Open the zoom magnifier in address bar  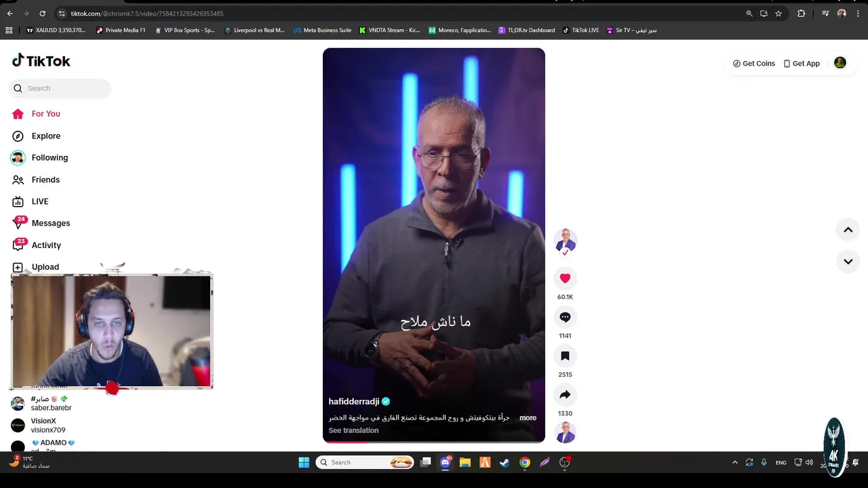pyautogui.click(x=749, y=14)
